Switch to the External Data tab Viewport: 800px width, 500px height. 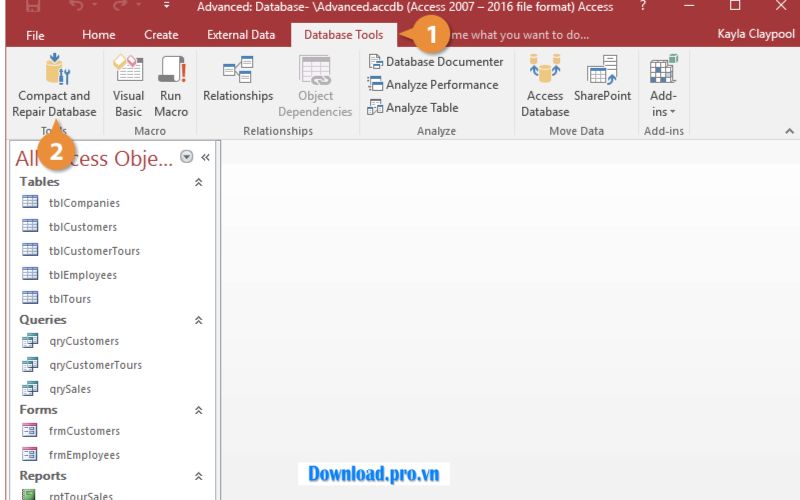click(x=241, y=35)
